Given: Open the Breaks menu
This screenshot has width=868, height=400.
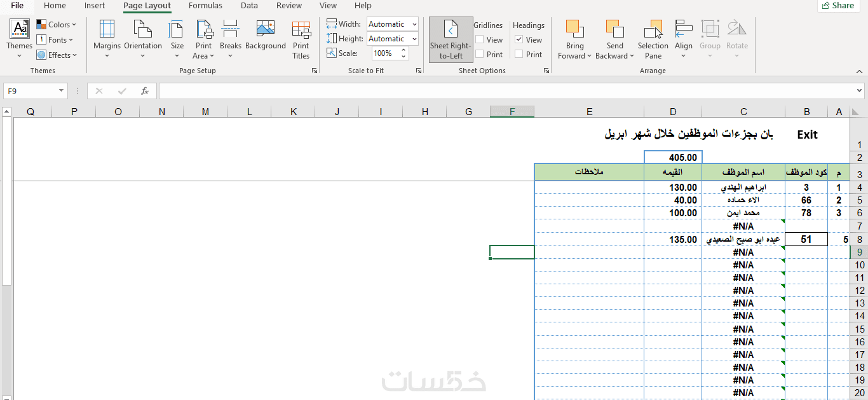Looking at the screenshot, I should 231,39.
